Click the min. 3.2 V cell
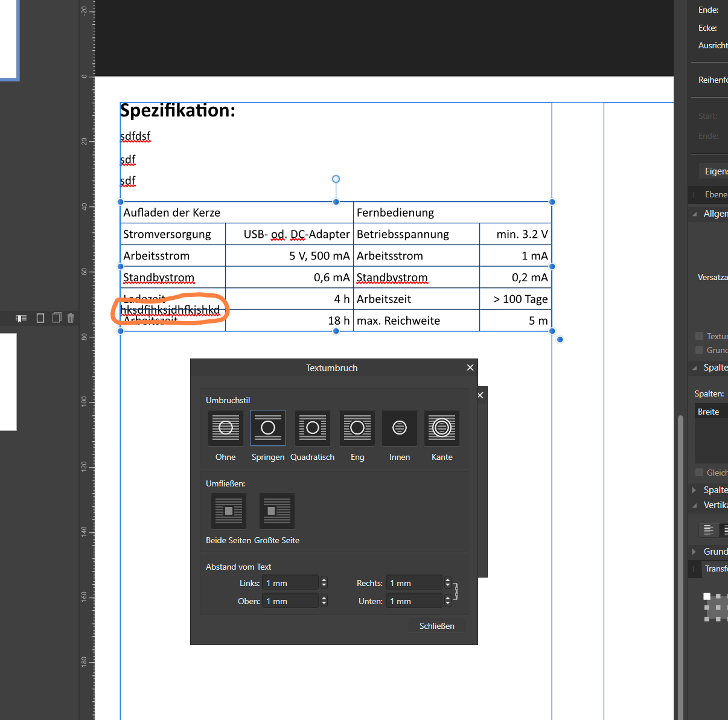The width and height of the screenshot is (728, 720). pyautogui.click(x=516, y=234)
